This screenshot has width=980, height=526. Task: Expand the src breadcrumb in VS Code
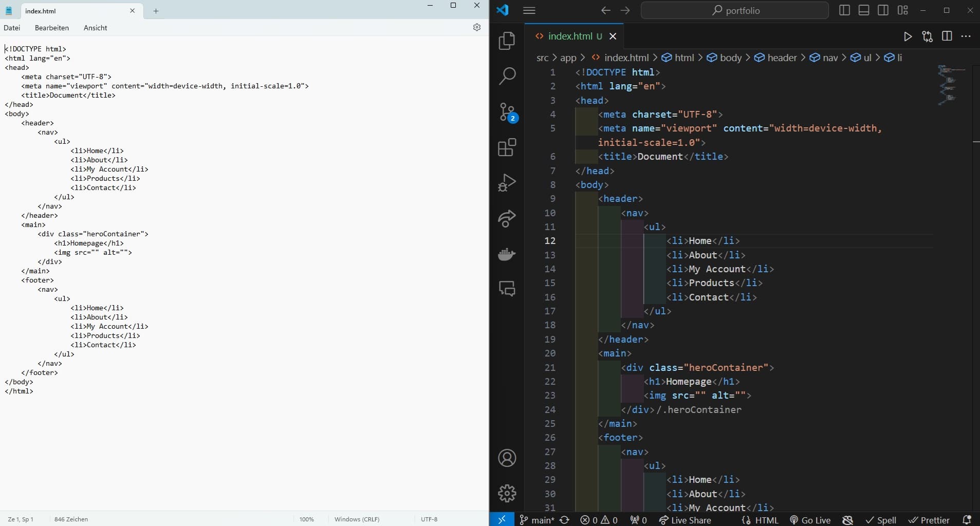[x=542, y=58]
